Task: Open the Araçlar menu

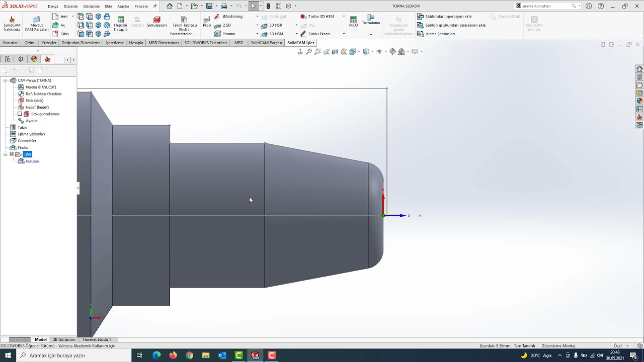Action: [x=123, y=7]
